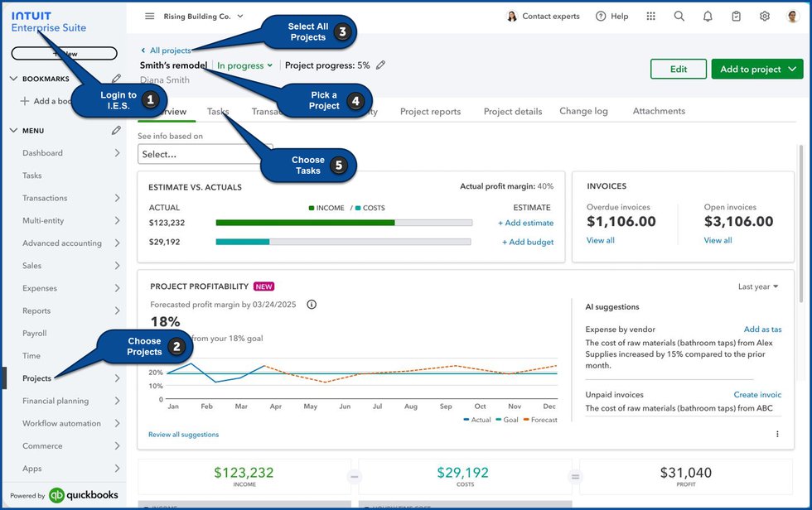Click the green income progress bar
The width and height of the screenshot is (812, 510).
(305, 223)
